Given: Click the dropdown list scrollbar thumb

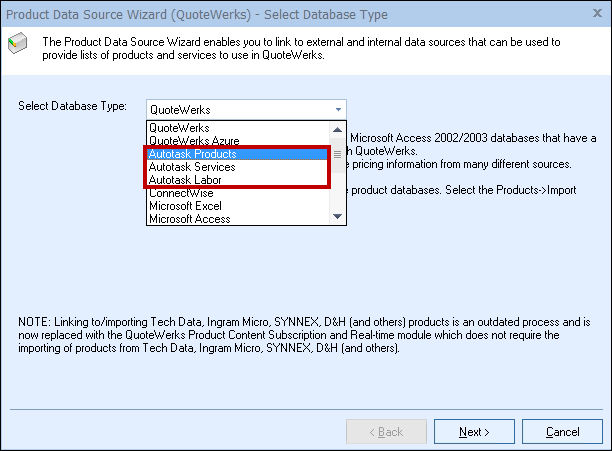Looking at the screenshot, I should (x=337, y=154).
